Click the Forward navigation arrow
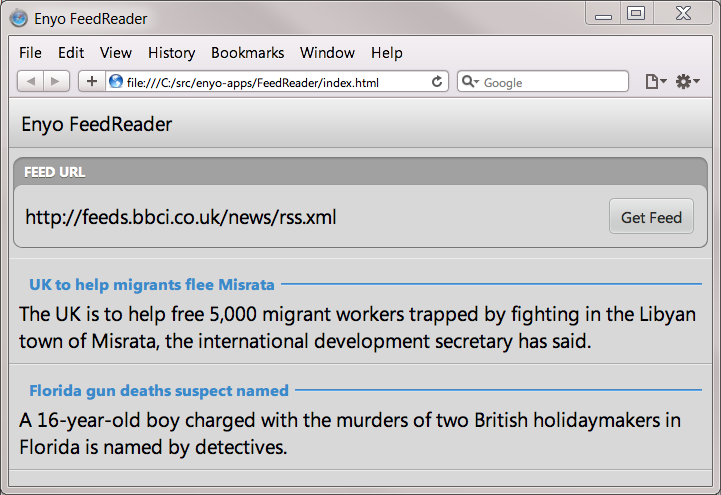 [55, 82]
